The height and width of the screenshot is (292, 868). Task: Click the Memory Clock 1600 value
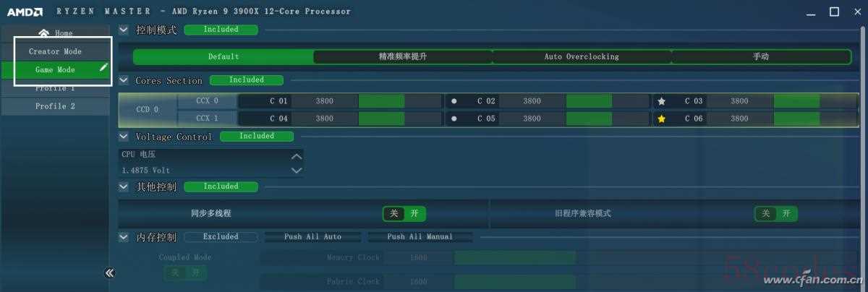(418, 257)
